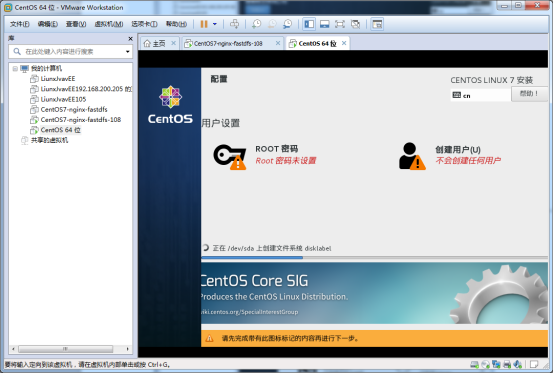The width and height of the screenshot is (553, 373).
Task: Click the ROOT 密码 label
Action: click(x=276, y=149)
